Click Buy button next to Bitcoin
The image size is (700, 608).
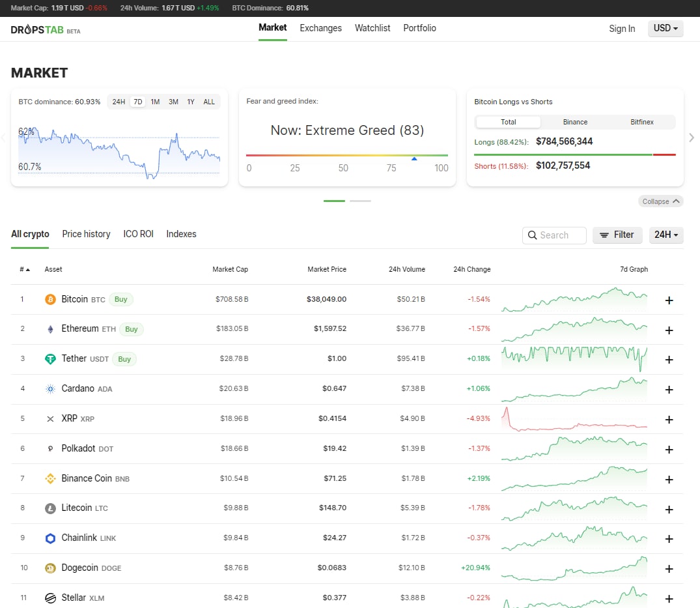121,299
